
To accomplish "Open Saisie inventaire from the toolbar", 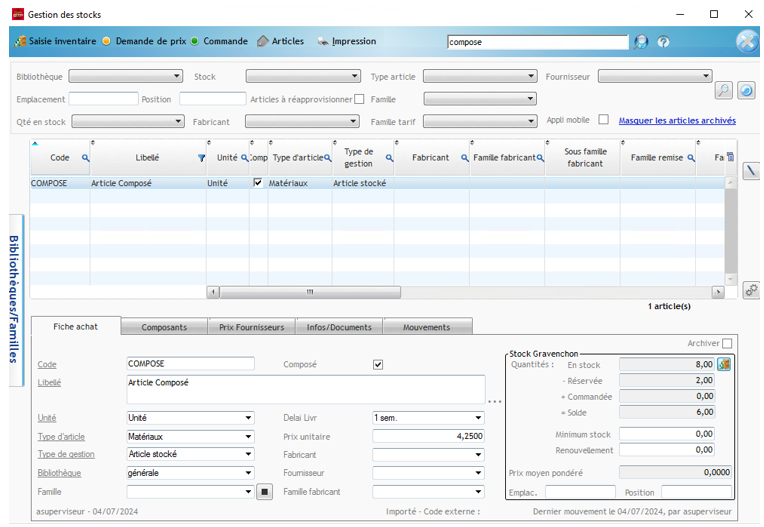I will point(56,41).
